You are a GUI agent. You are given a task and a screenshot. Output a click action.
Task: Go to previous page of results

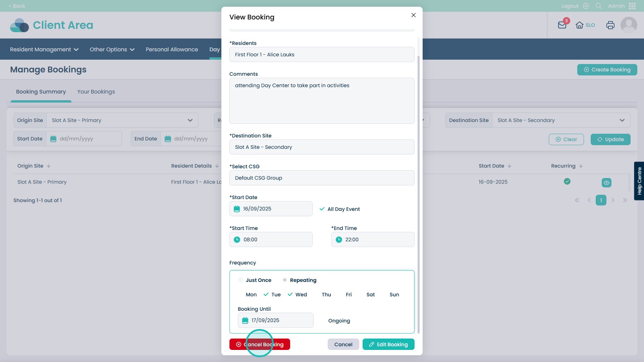(x=589, y=200)
